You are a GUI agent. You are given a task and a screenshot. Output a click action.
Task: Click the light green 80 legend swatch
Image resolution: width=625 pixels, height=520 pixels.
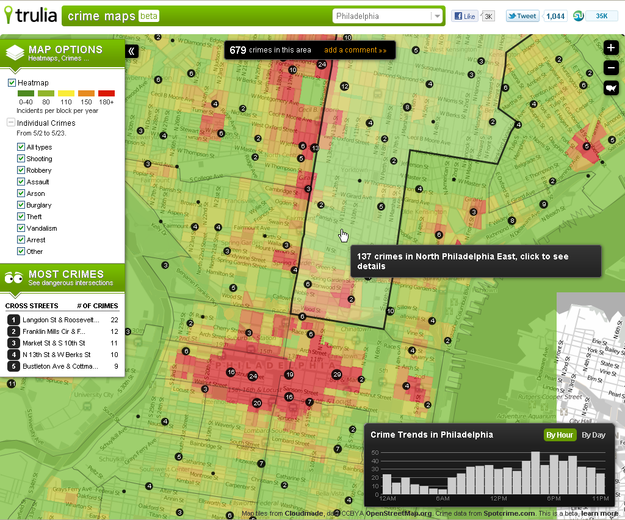pyautogui.click(x=46, y=93)
